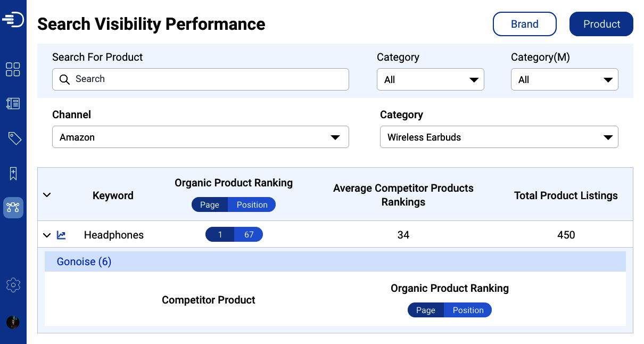Toggle Position in competitor product header
This screenshot has width=644, height=344.
pyautogui.click(x=468, y=310)
